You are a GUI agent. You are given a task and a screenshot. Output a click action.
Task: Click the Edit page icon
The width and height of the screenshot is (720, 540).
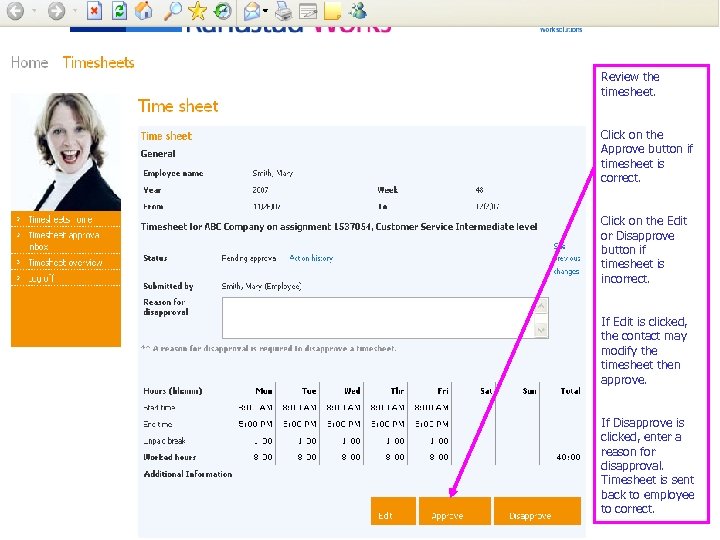308,11
